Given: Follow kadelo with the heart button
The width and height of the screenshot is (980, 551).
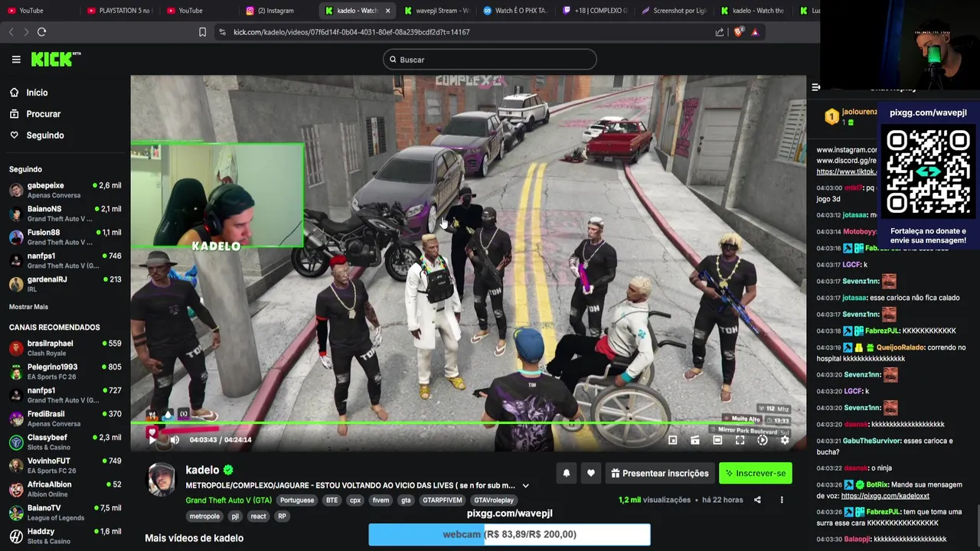Looking at the screenshot, I should pyautogui.click(x=591, y=474).
